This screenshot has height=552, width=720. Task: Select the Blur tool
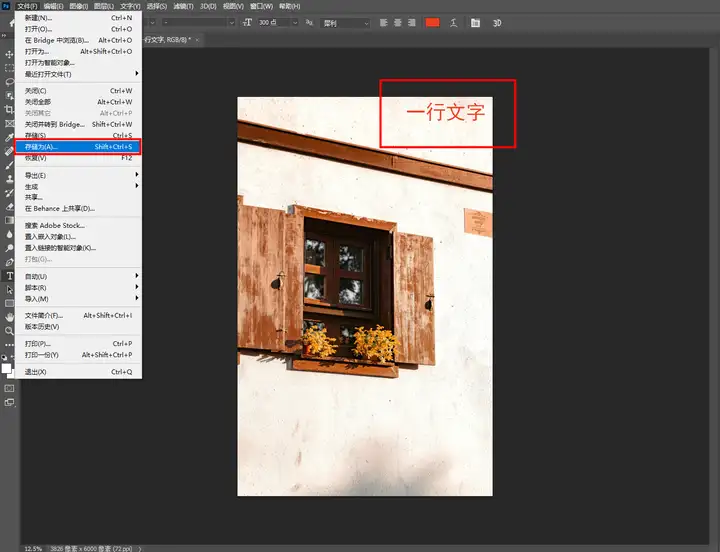pyautogui.click(x=9, y=234)
